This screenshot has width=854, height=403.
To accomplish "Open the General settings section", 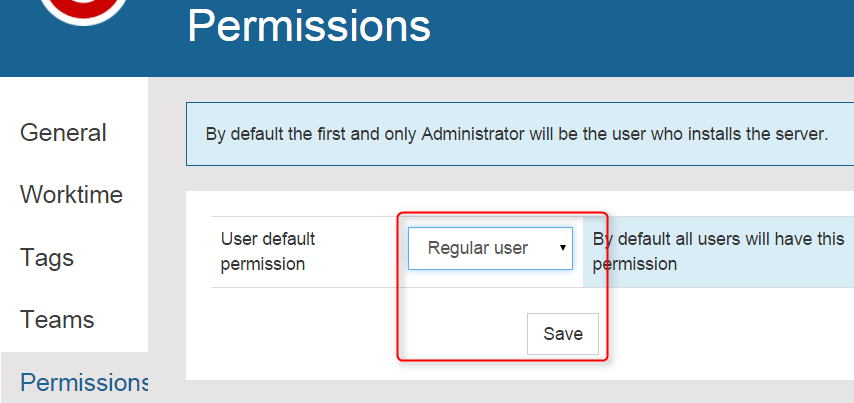I will pos(63,132).
